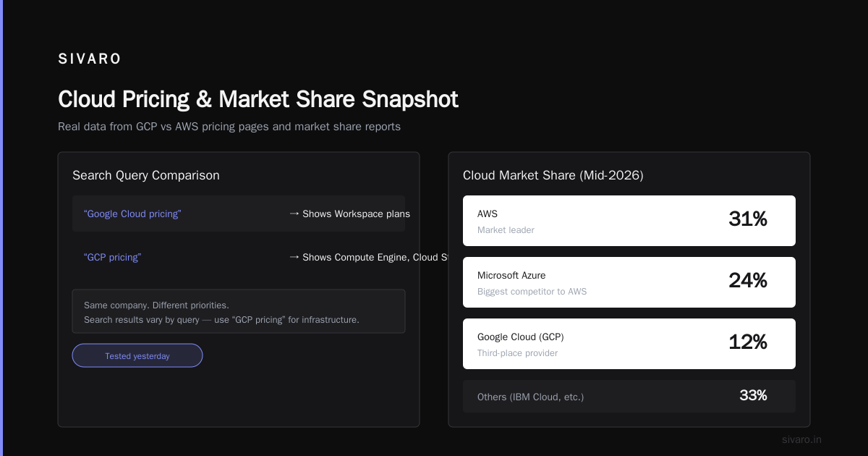This screenshot has width=868, height=456.
Task: Click the arrow before Shows Compute Engine
Action: click(294, 257)
